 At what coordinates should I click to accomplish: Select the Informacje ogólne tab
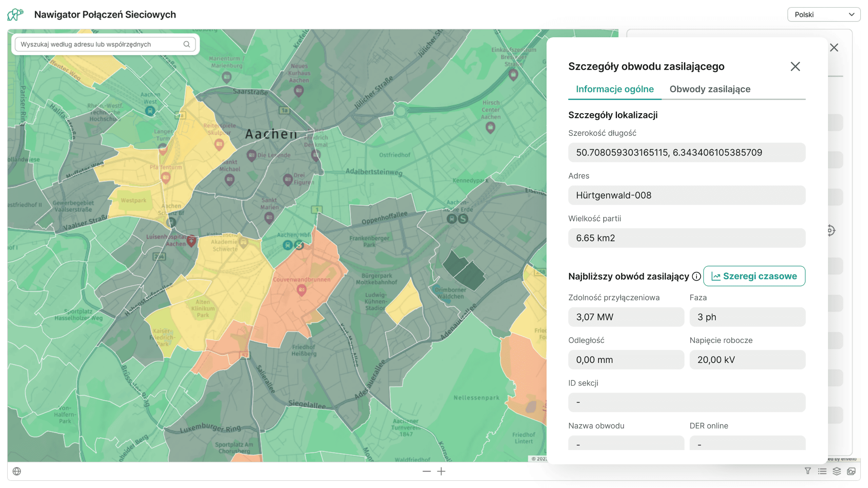pos(615,89)
